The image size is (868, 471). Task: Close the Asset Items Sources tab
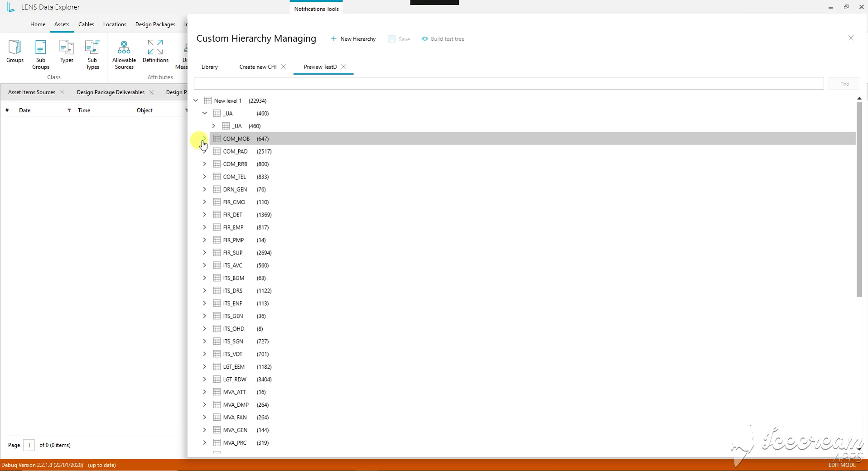point(62,92)
